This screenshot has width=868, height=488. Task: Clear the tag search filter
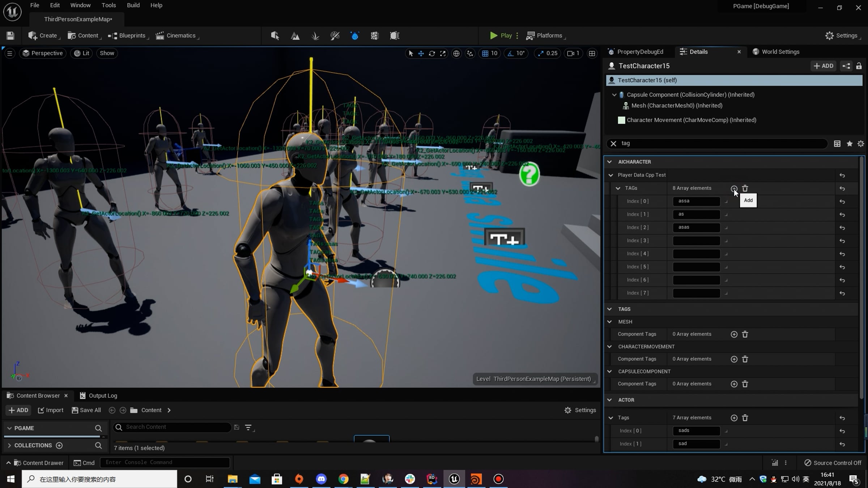coord(613,144)
